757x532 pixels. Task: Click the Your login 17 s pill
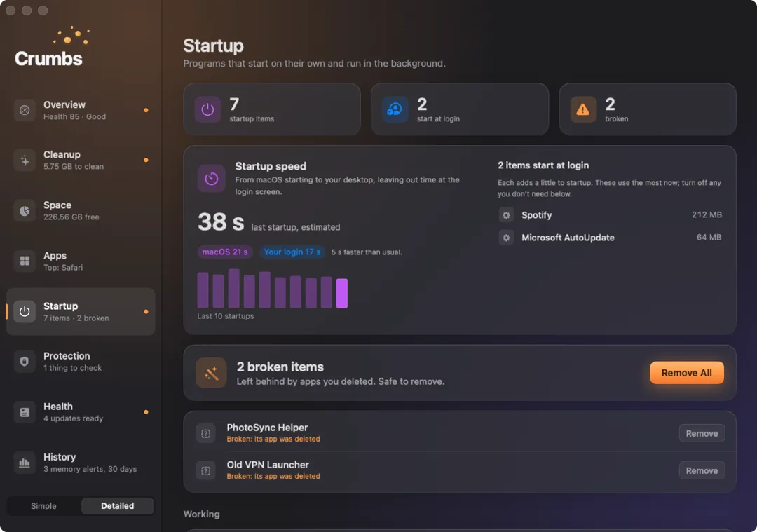(x=292, y=252)
